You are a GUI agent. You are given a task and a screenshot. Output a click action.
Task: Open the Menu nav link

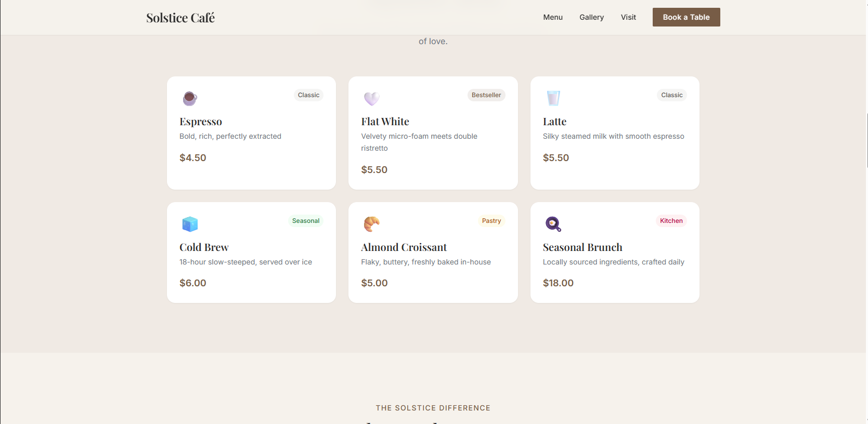(553, 17)
